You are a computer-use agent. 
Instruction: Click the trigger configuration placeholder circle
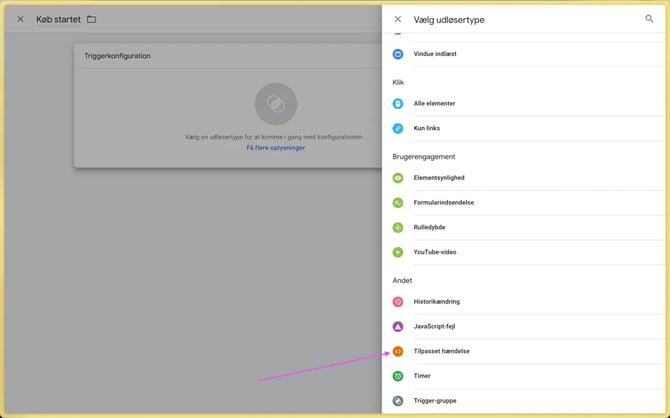[275, 104]
